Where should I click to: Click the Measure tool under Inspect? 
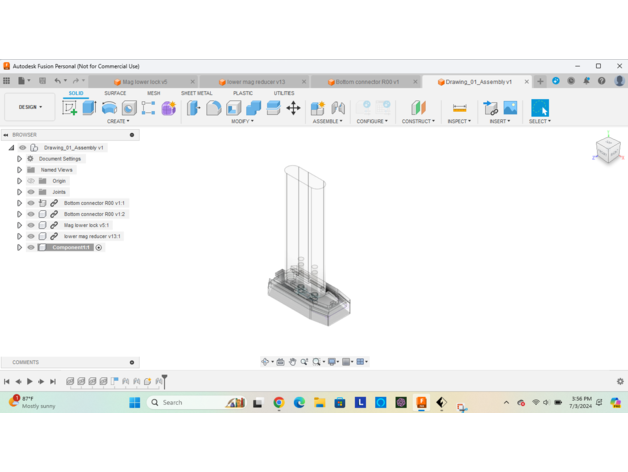[459, 108]
